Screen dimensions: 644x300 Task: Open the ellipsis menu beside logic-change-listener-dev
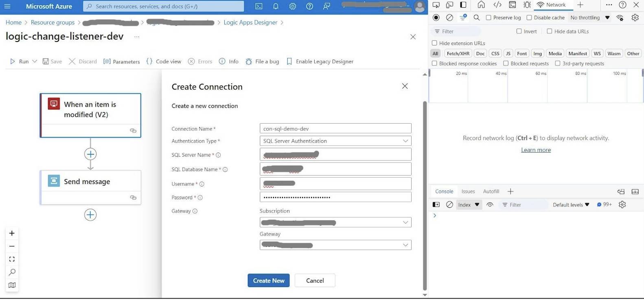click(137, 37)
